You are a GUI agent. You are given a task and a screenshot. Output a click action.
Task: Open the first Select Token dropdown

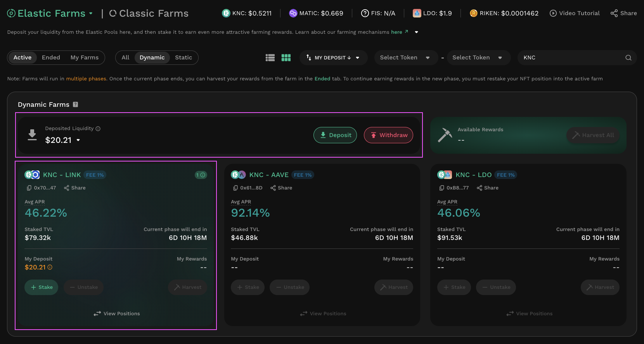pos(405,57)
